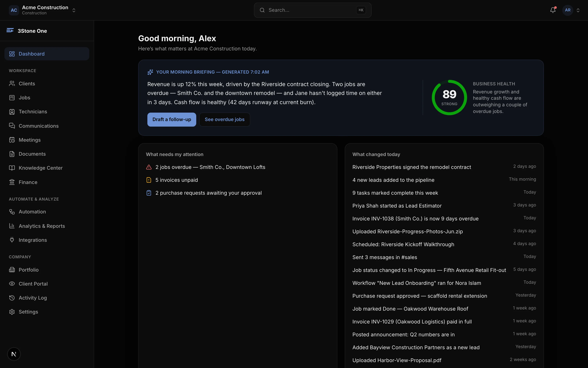588x368 pixels.
Task: Click the magnifier icon in search bar
Action: tap(262, 10)
